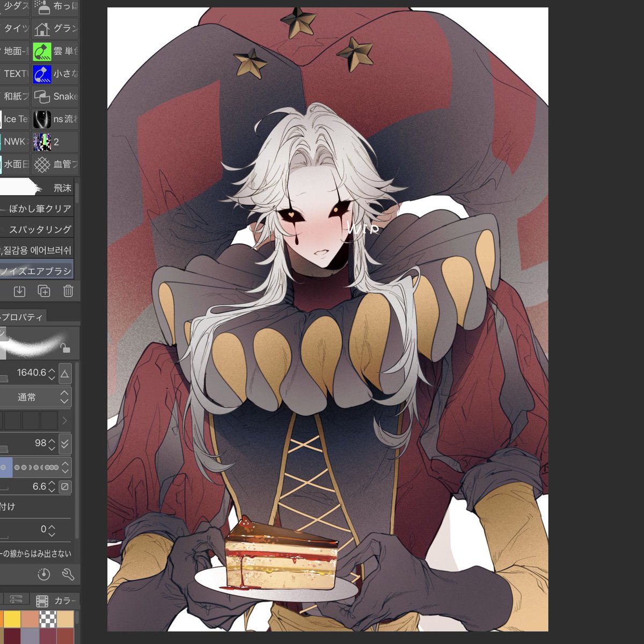This screenshot has height=644, width=644.
Task: Click the film strip icon beside カラー
Action: [x=42, y=601]
